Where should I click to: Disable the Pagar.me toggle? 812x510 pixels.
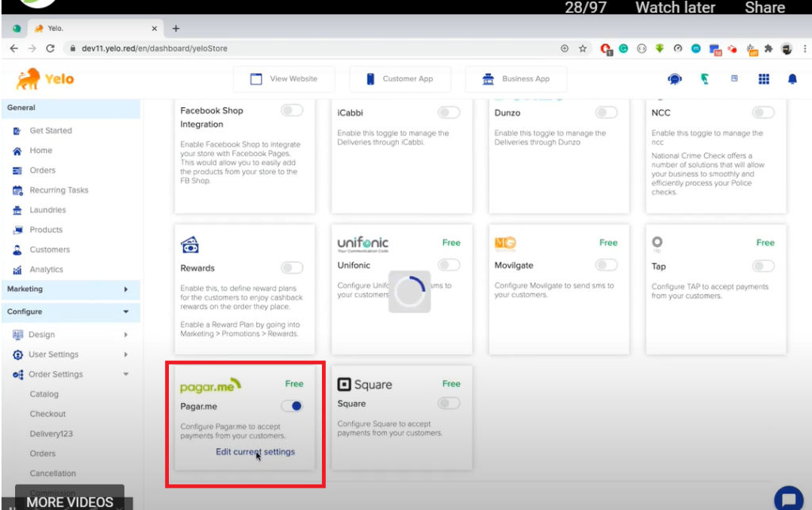[x=292, y=406]
